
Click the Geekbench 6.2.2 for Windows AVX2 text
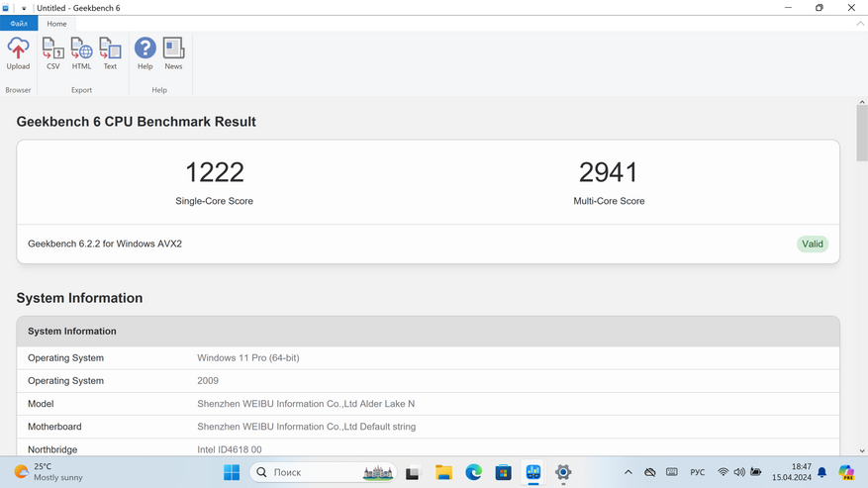(105, 244)
